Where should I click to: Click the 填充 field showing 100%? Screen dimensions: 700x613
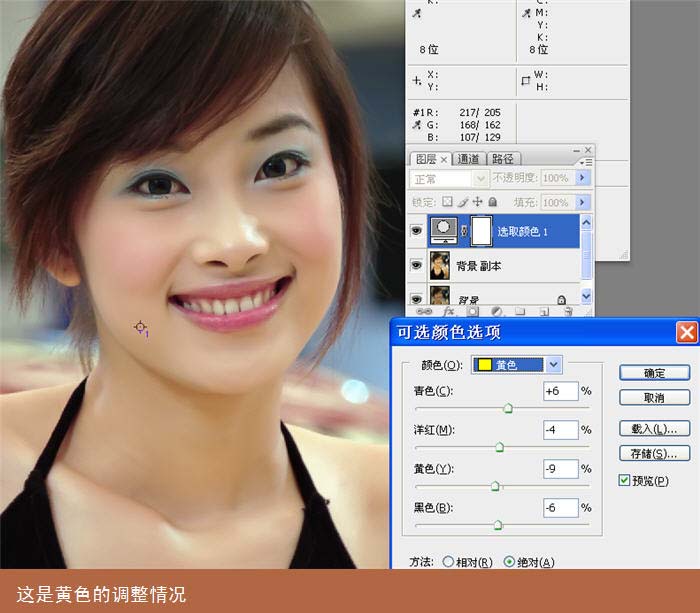coord(558,202)
